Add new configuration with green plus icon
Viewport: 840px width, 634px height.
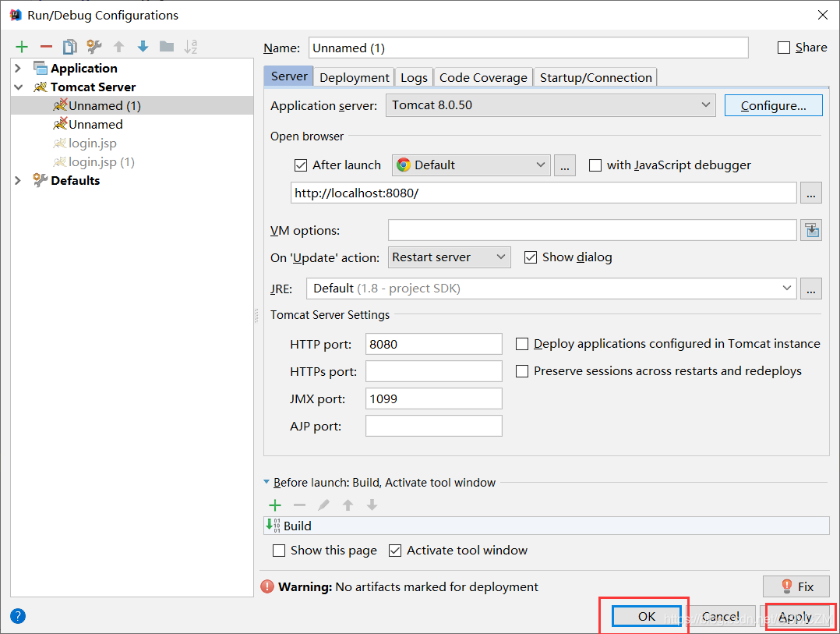[22, 47]
